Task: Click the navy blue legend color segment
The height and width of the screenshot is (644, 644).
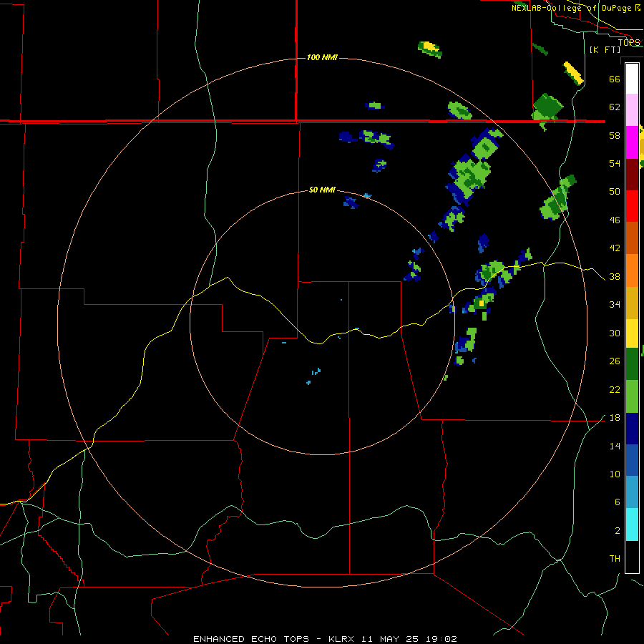Action: click(632, 429)
